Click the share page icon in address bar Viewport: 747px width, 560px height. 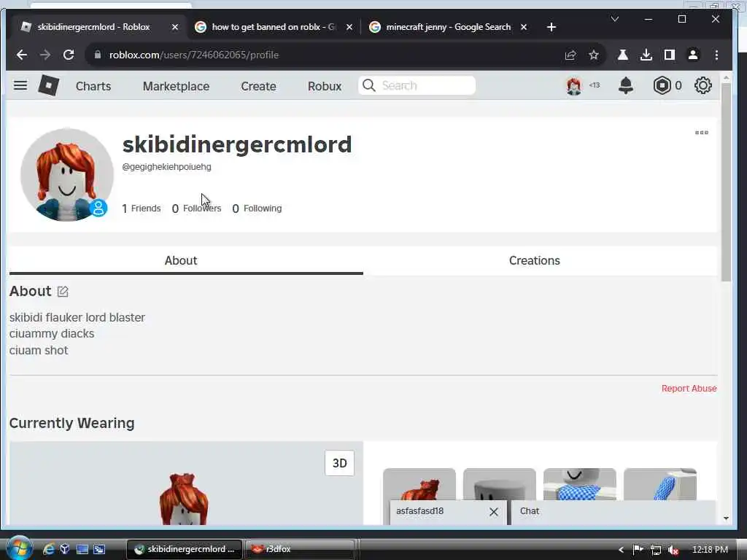[x=570, y=55]
